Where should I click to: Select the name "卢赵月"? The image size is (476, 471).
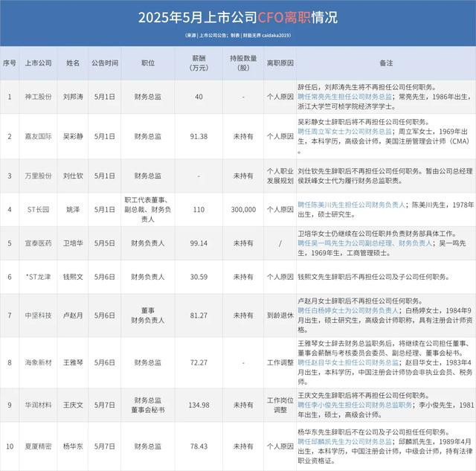(73, 315)
